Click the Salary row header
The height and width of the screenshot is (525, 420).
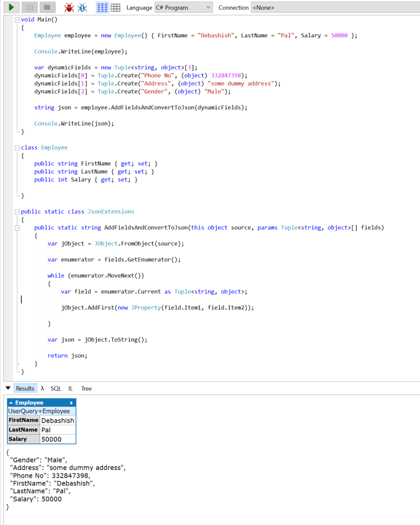tap(23, 439)
